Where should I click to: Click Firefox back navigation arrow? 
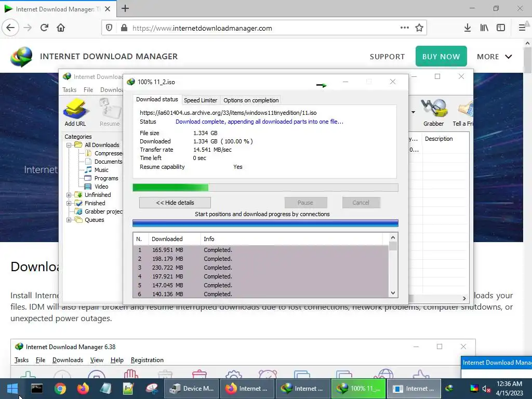pos(10,28)
